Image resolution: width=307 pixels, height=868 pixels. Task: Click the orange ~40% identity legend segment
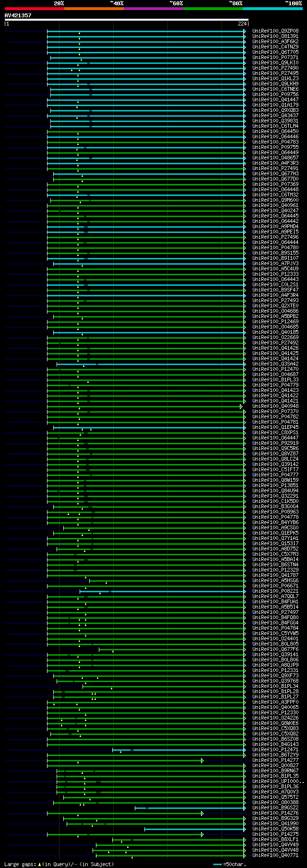coord(94,9)
